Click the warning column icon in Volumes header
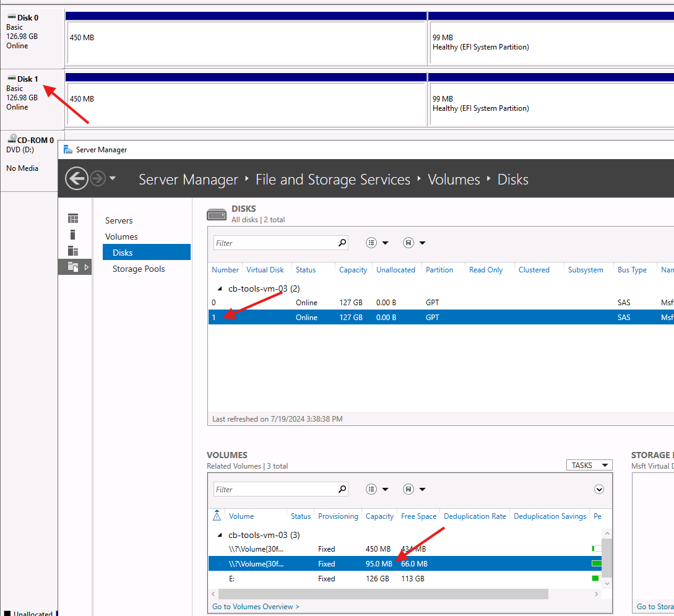The width and height of the screenshot is (674, 616). click(217, 516)
